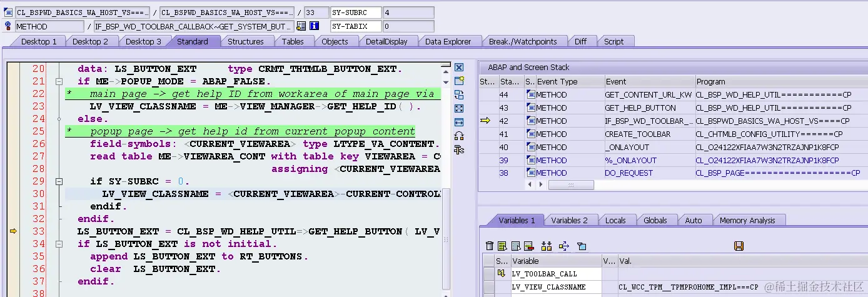Screen dimensions: 868x297
Task: Click the red-marked list delete icon
Action: coord(528,246)
